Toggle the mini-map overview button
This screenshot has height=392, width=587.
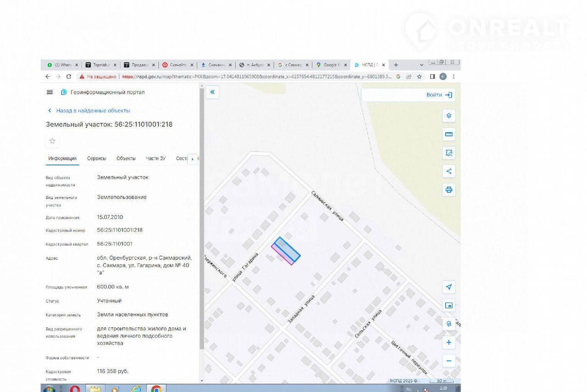click(x=449, y=305)
